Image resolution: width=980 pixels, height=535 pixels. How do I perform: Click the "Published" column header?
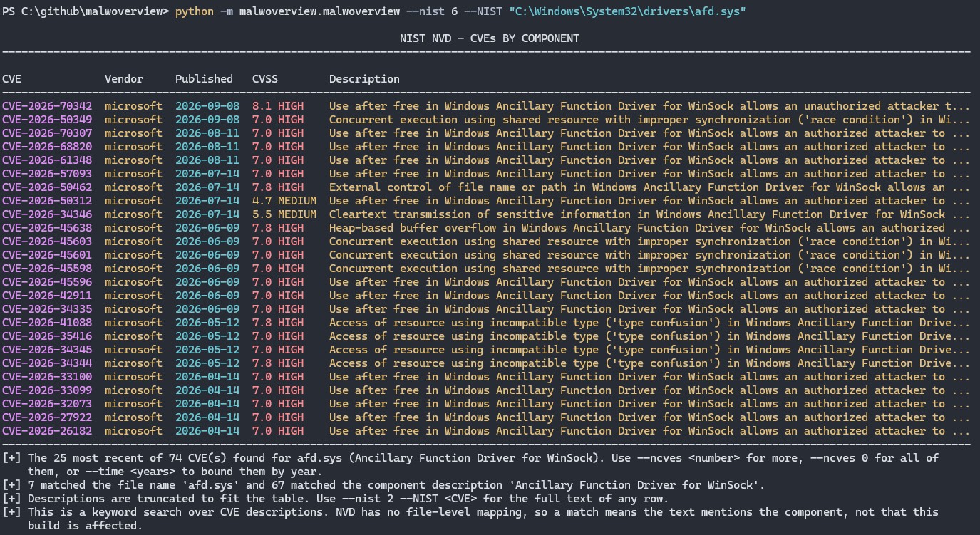click(205, 79)
